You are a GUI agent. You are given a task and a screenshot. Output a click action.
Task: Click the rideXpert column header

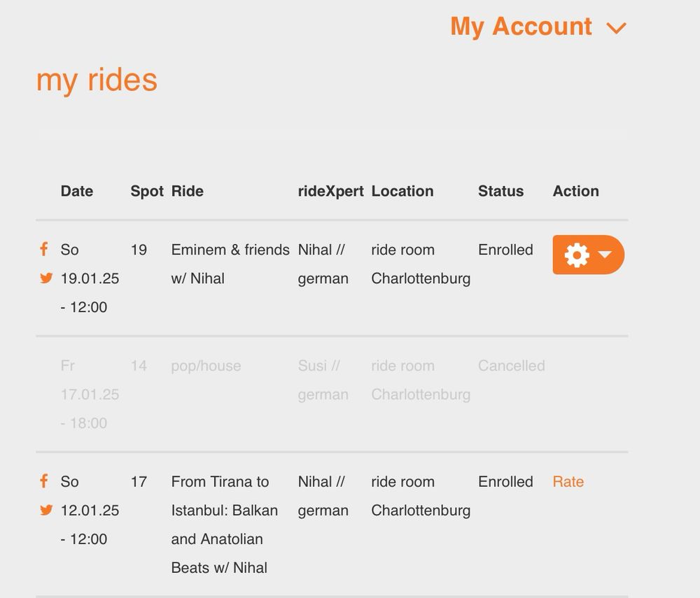331,191
